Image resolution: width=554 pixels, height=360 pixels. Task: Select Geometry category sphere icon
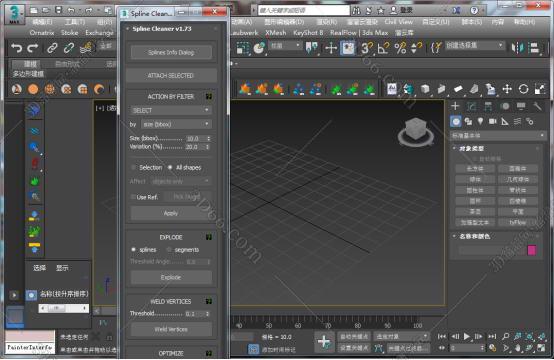[456, 122]
